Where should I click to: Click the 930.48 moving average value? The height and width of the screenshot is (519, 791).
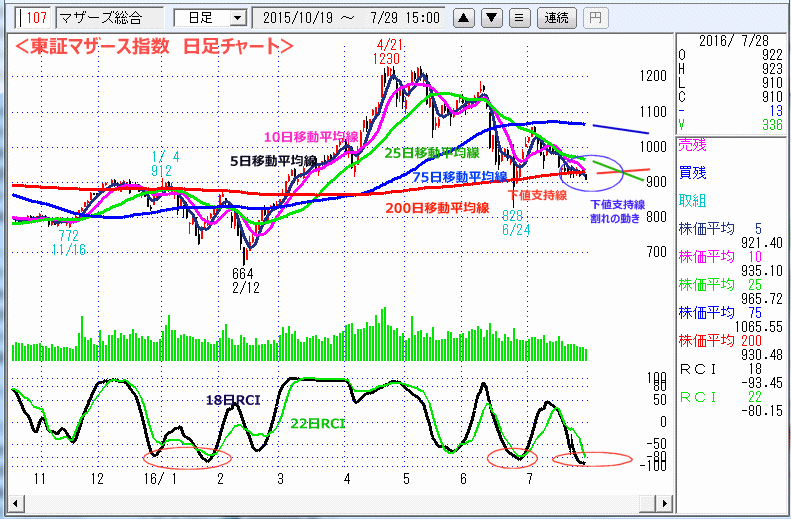[762, 355]
